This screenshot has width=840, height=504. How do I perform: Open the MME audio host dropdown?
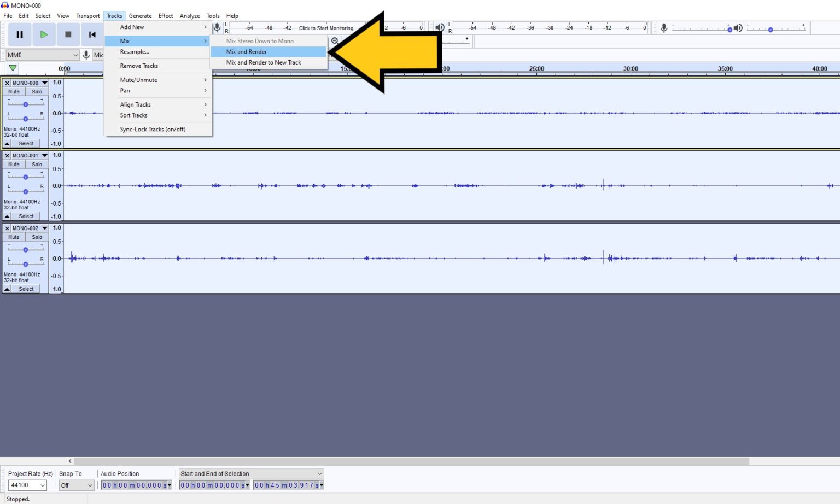tap(41, 55)
